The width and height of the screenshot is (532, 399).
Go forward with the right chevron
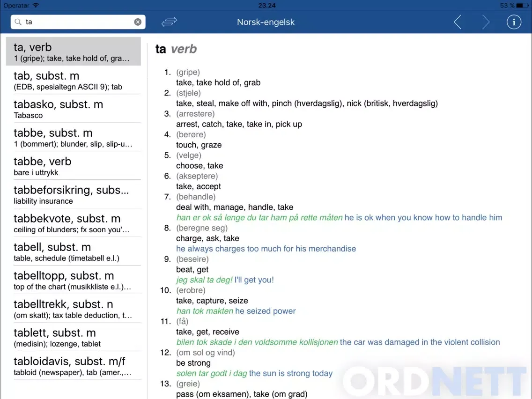click(x=486, y=22)
